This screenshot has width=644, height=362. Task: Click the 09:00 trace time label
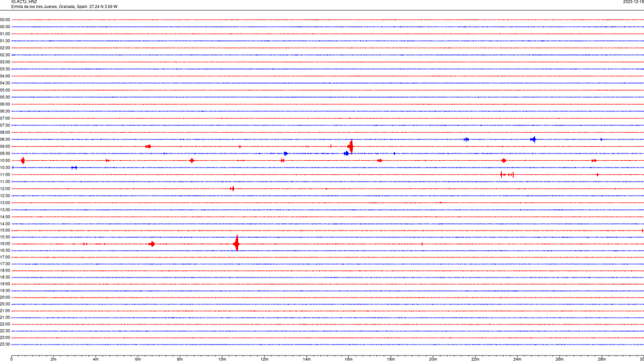tap(5, 147)
